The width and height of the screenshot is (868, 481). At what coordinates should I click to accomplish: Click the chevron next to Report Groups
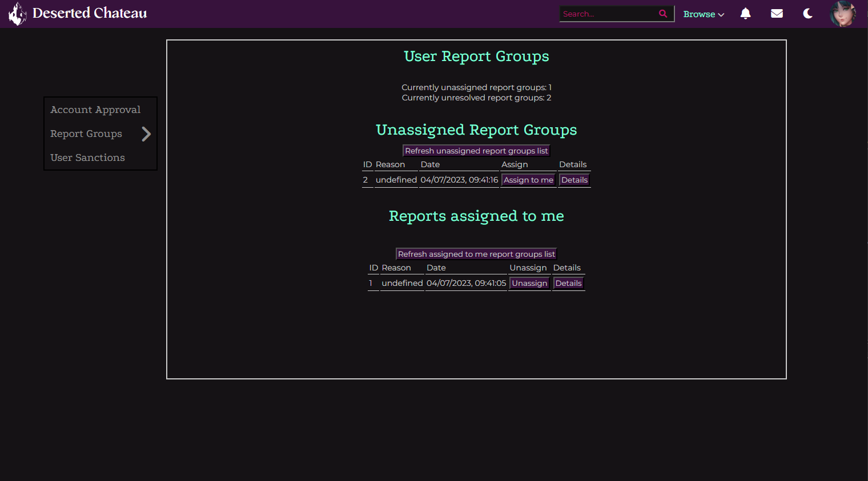tap(146, 134)
